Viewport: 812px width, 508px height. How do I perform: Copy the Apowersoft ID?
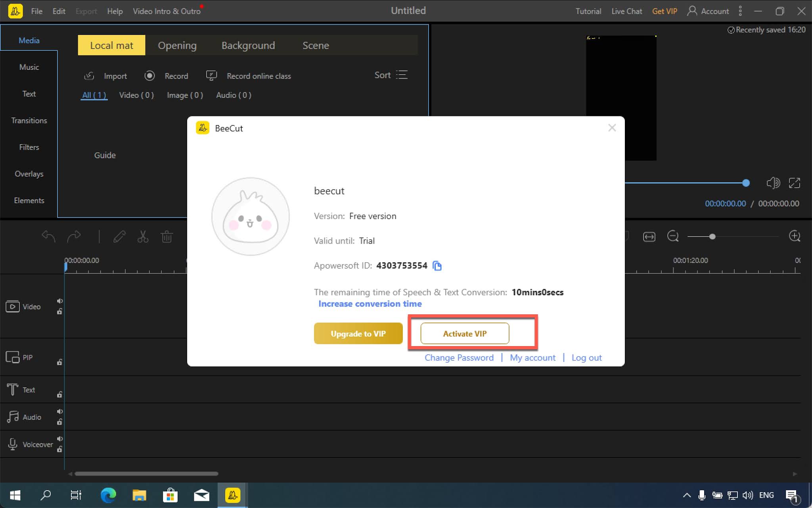pyautogui.click(x=437, y=266)
